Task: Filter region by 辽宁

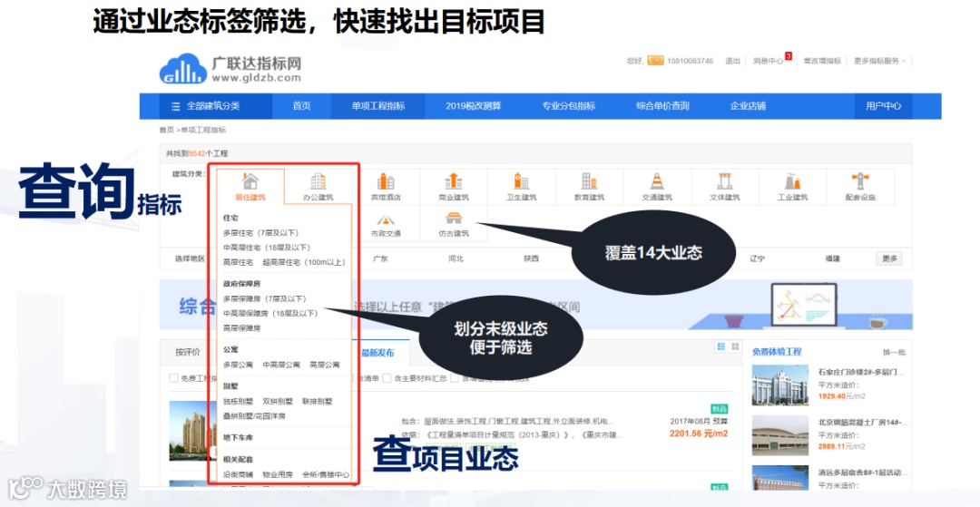Action: [x=757, y=258]
